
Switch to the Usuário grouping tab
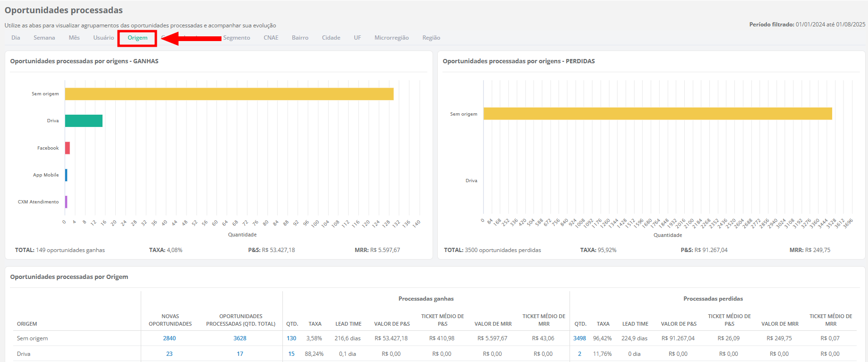click(x=103, y=38)
